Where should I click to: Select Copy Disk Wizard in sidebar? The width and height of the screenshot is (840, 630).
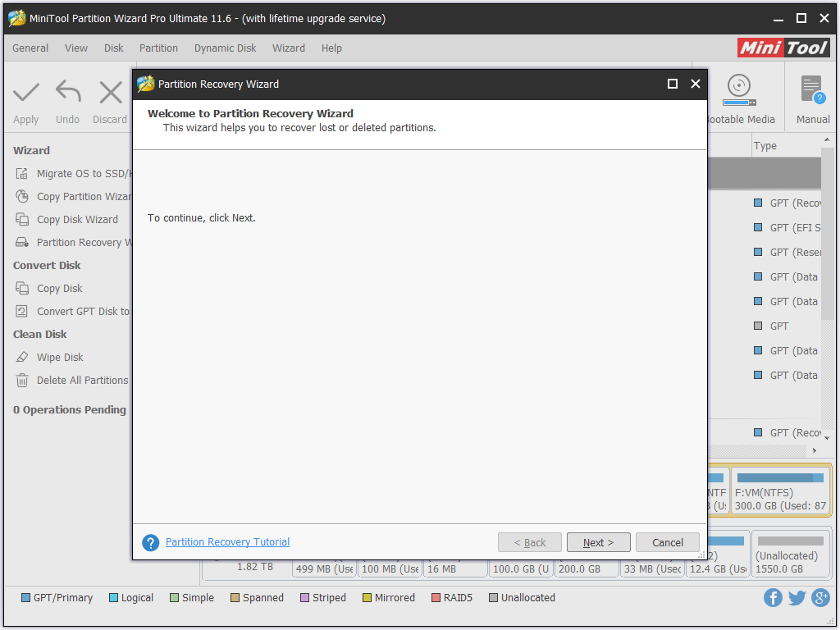[77, 220]
